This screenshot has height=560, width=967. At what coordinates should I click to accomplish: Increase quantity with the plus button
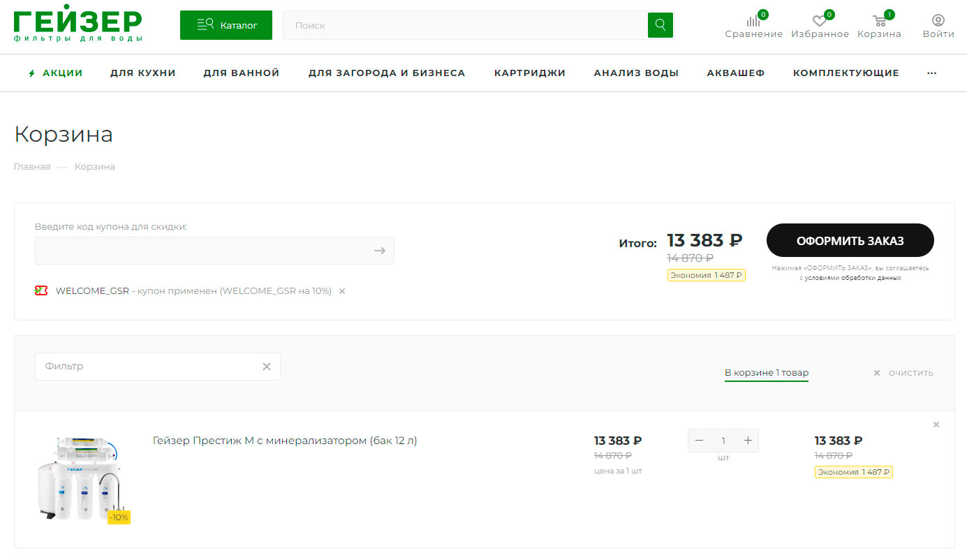748,441
